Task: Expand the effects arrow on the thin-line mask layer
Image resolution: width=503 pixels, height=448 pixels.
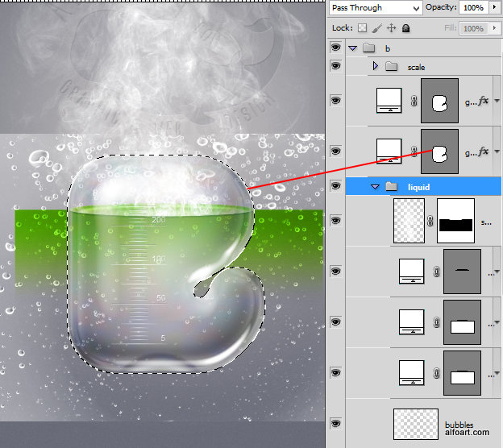Action: [497, 272]
